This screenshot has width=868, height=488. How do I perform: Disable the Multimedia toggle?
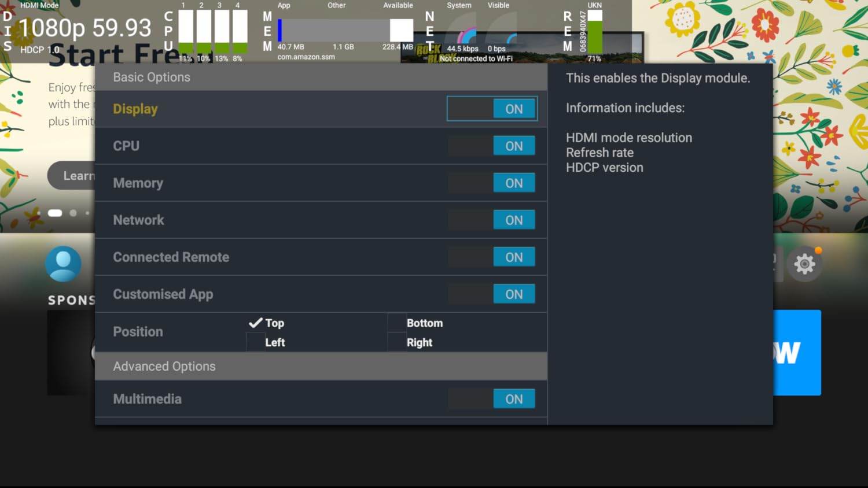coord(492,398)
